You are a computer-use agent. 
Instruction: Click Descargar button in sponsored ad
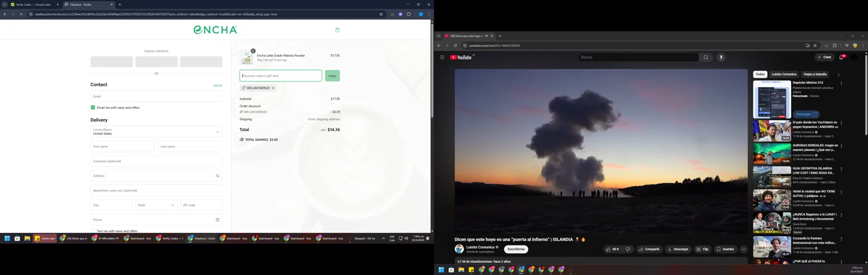click(x=806, y=114)
